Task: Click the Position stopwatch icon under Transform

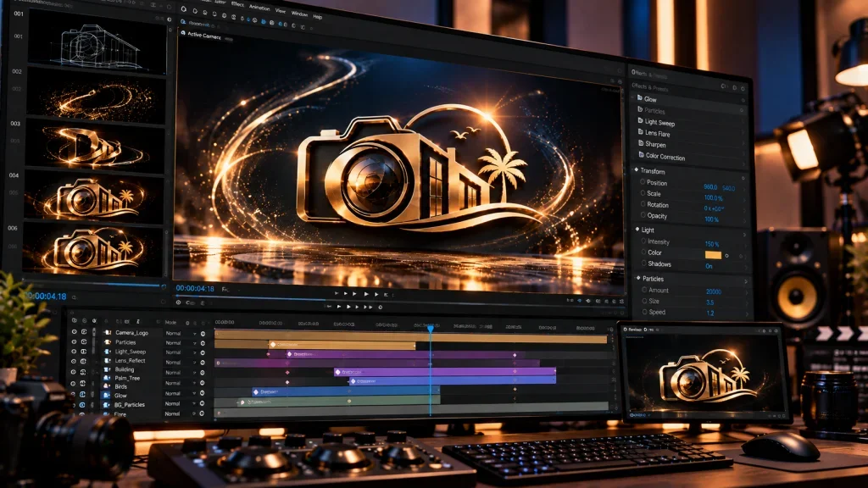Action: point(643,181)
